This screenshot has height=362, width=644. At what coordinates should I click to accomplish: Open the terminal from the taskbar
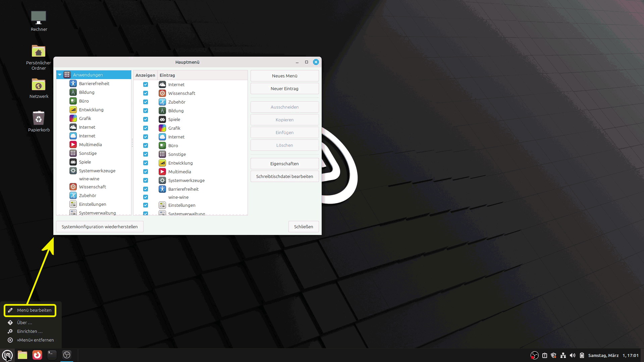tap(52, 355)
